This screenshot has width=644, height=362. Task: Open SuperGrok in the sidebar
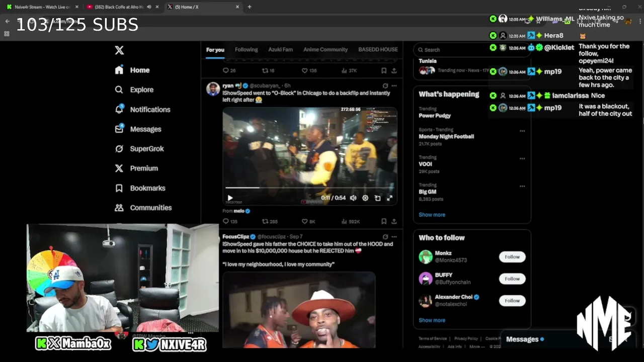tap(139, 149)
